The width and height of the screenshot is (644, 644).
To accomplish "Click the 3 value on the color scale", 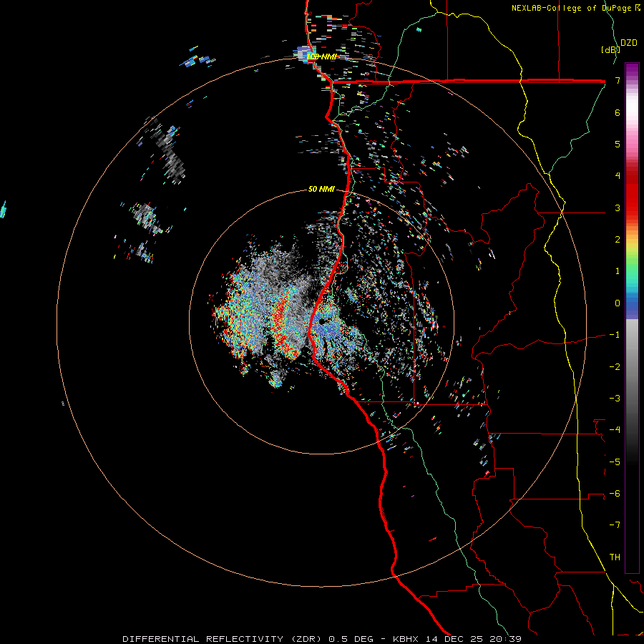I will tap(618, 208).
